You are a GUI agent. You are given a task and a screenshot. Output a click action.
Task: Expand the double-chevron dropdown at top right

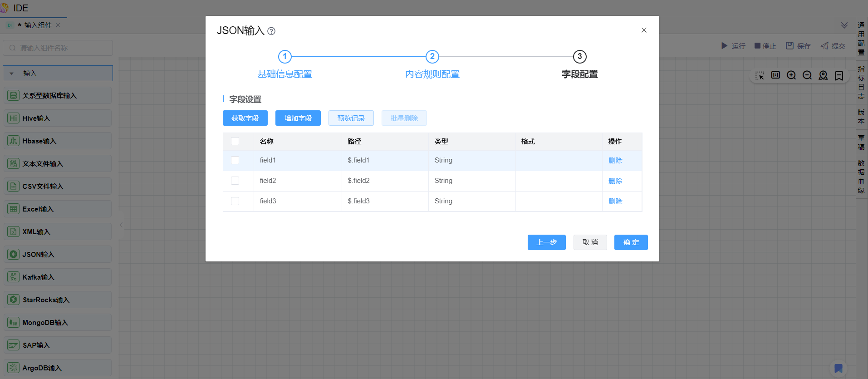(x=844, y=25)
